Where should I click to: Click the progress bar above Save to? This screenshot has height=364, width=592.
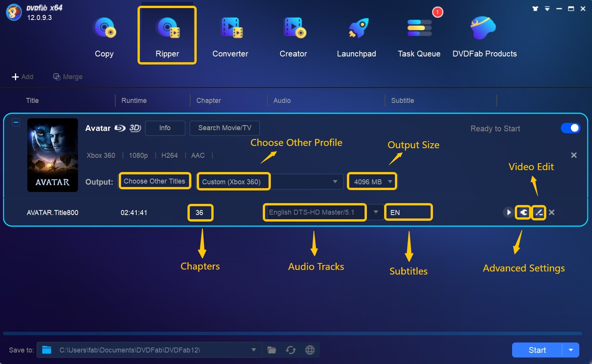pyautogui.click(x=292, y=334)
